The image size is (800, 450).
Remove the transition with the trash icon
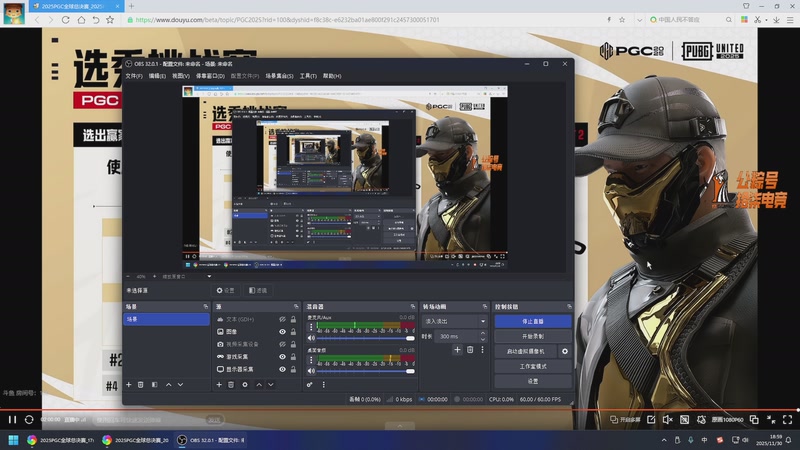tap(470, 349)
